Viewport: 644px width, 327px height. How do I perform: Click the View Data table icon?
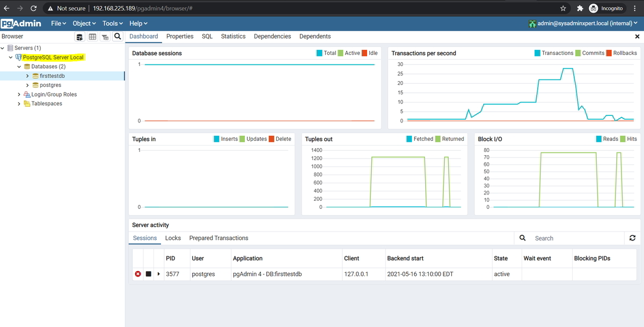92,37
